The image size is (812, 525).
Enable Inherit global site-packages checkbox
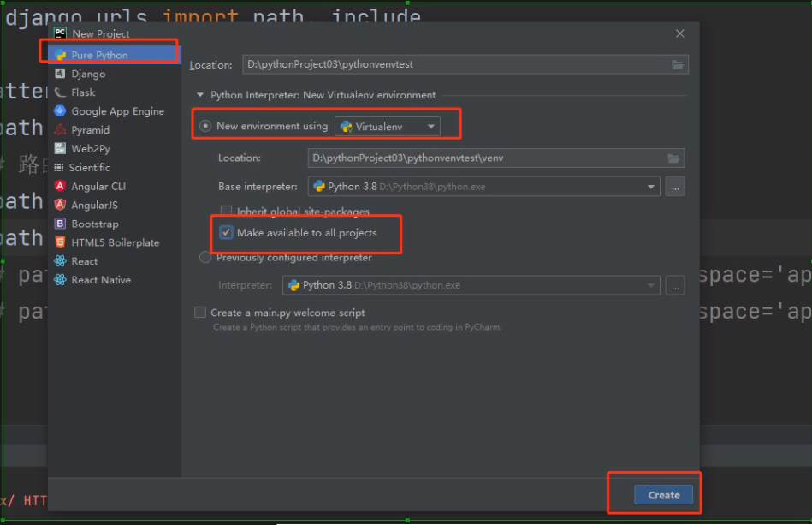click(x=226, y=211)
